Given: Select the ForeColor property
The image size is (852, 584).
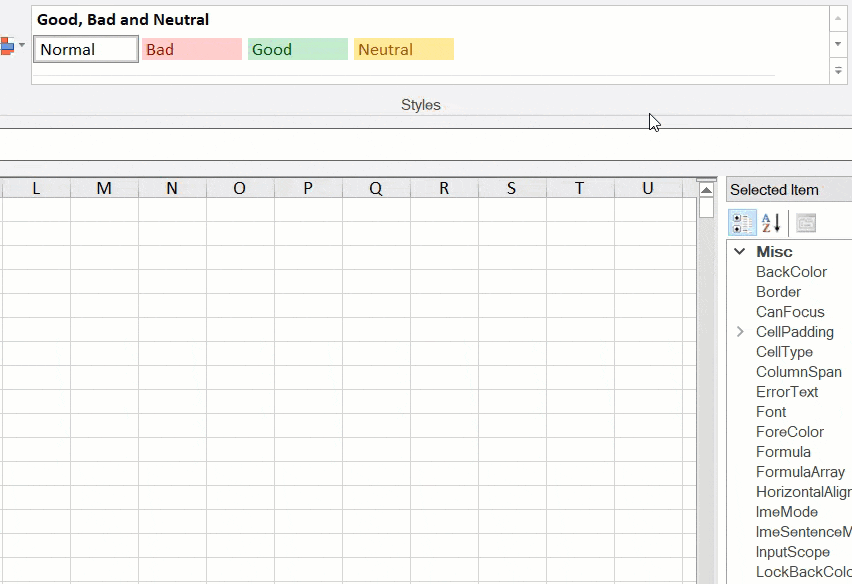Looking at the screenshot, I should point(790,432).
